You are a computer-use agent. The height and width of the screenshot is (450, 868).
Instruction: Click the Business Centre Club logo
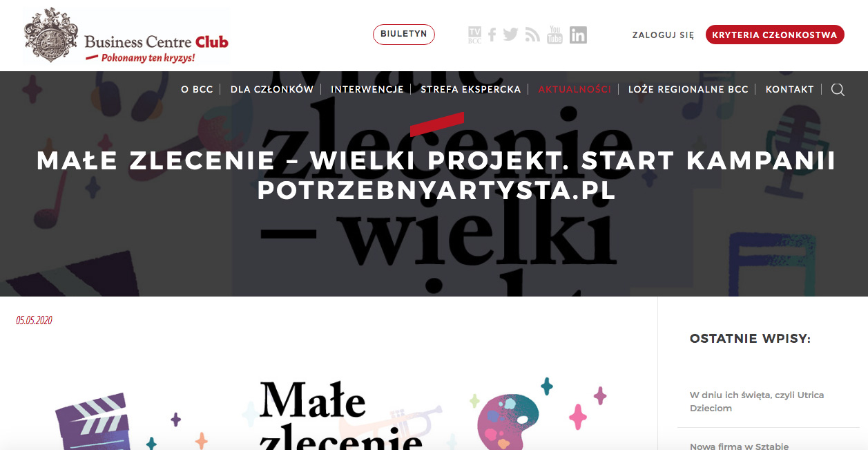pyautogui.click(x=126, y=35)
